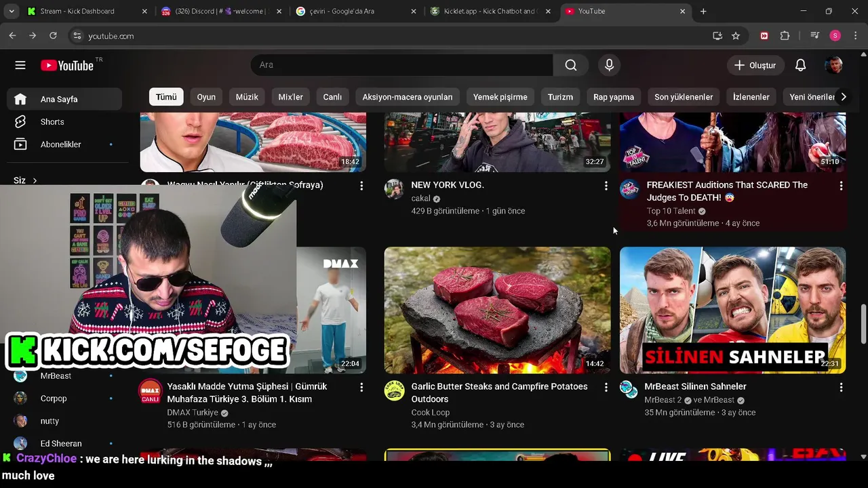Image resolution: width=868 pixels, height=488 pixels.
Task: Open the MrBeast 2 channel avatar
Action: pyautogui.click(x=629, y=390)
